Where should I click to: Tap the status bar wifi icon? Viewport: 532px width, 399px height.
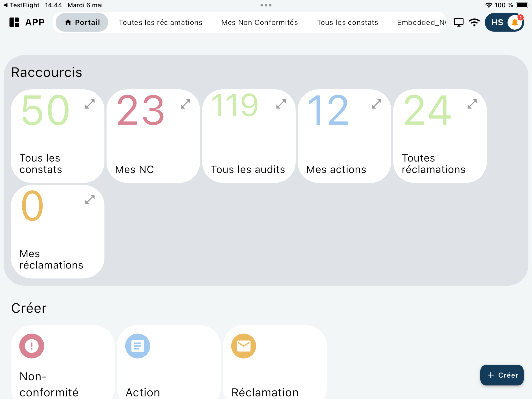click(488, 5)
